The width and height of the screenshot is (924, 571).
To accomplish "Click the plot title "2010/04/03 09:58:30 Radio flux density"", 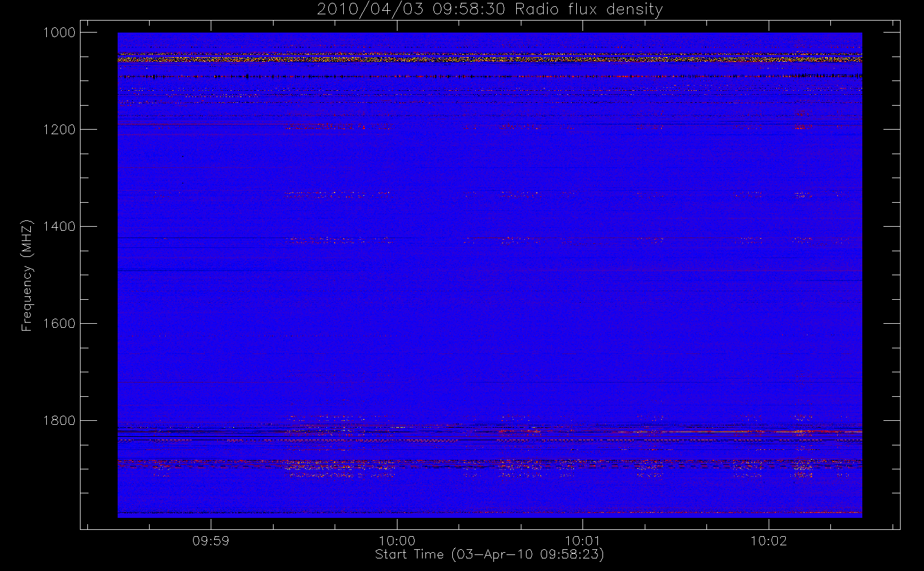I will coord(490,10).
